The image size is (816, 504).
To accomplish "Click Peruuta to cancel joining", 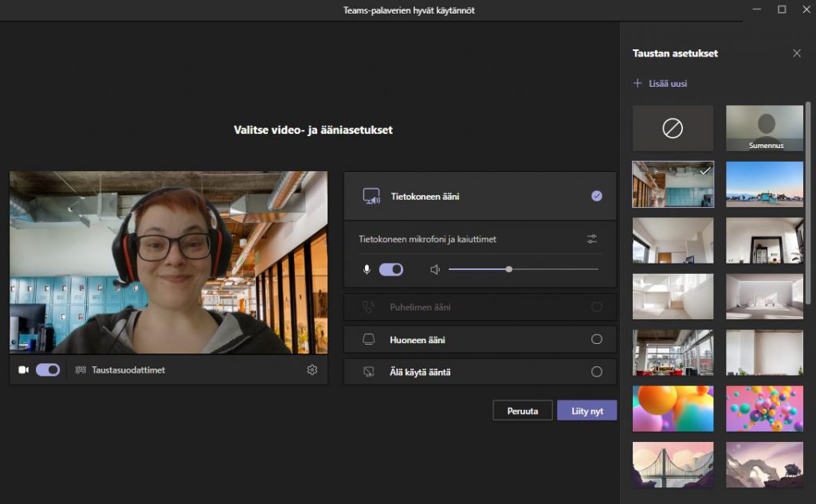I will tap(523, 410).
